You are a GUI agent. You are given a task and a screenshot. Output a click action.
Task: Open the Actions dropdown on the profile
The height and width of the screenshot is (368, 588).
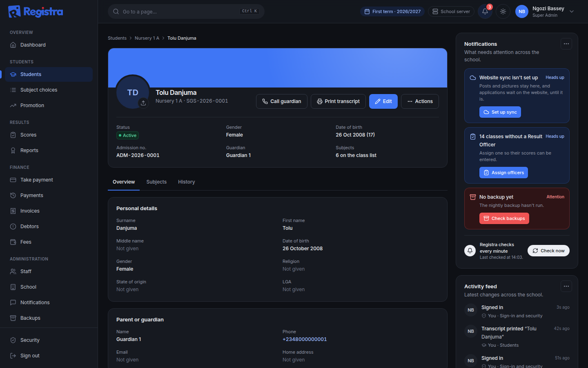tap(420, 101)
